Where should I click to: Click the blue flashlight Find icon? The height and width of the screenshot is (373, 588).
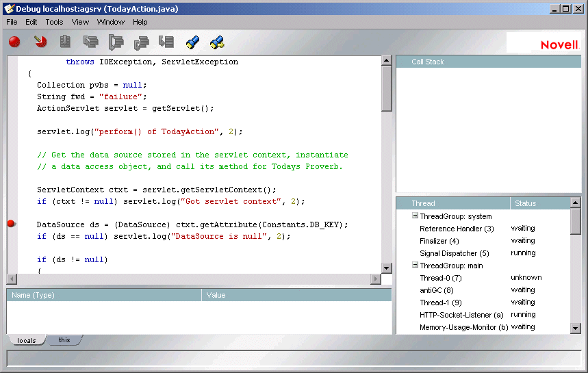(x=192, y=42)
